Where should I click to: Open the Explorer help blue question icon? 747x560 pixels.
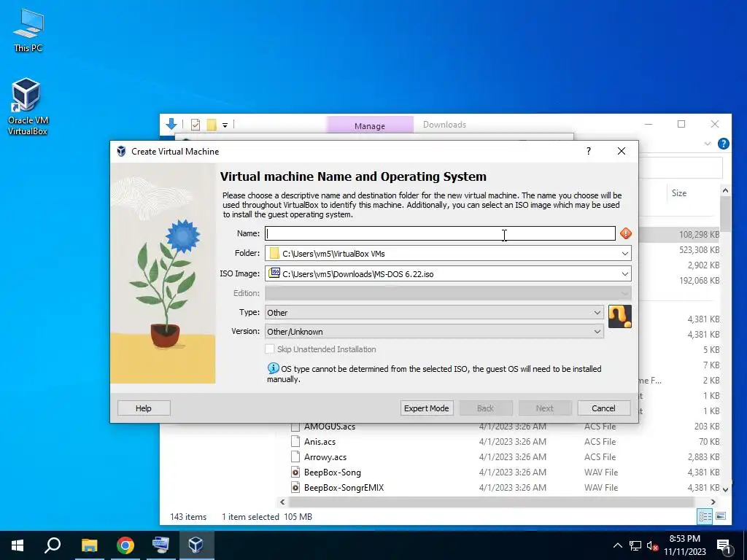(723, 144)
